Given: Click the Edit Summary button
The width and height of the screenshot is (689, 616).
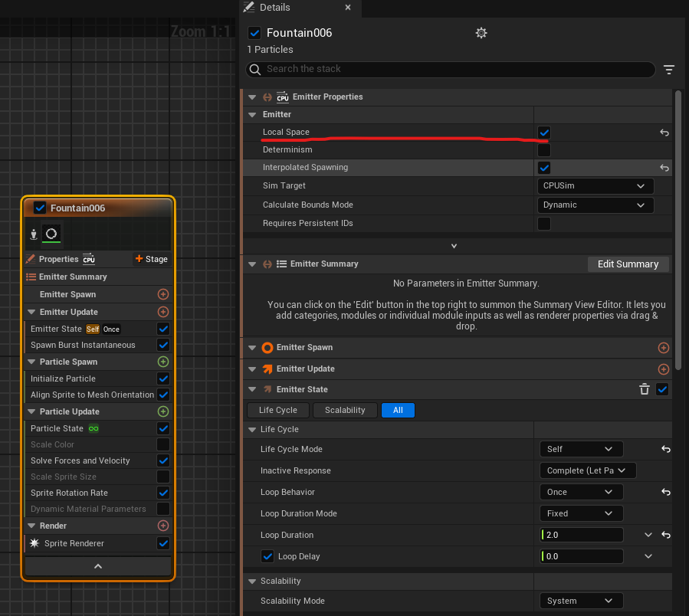Looking at the screenshot, I should coord(628,264).
